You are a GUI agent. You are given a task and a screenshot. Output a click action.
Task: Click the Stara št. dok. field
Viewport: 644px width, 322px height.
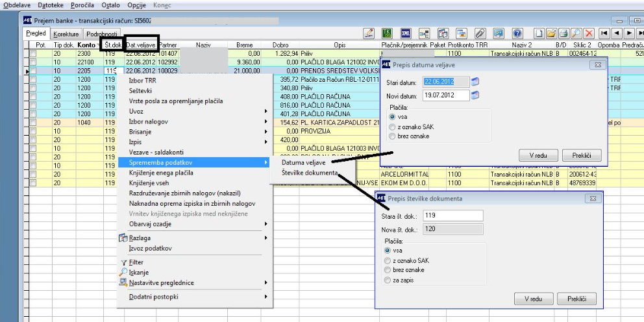(x=453, y=216)
